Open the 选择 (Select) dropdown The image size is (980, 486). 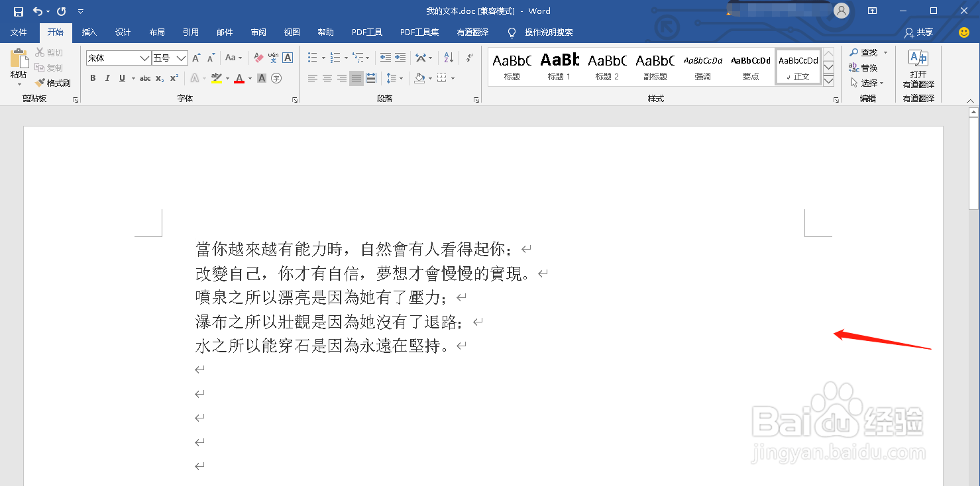[867, 83]
